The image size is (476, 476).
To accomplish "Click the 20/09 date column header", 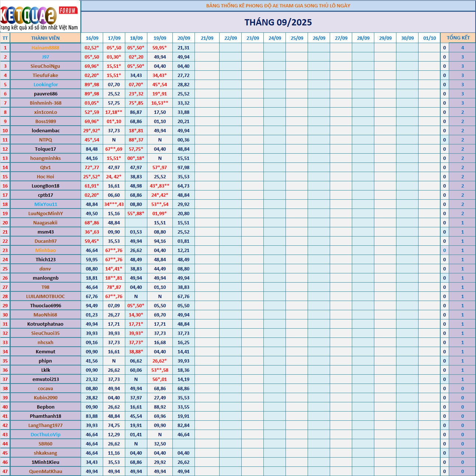I will click(183, 38).
